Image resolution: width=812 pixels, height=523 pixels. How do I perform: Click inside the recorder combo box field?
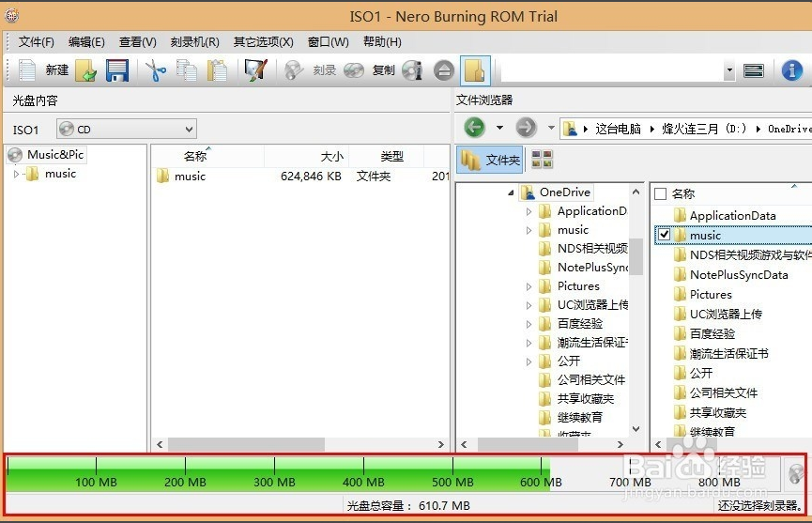[x=612, y=69]
